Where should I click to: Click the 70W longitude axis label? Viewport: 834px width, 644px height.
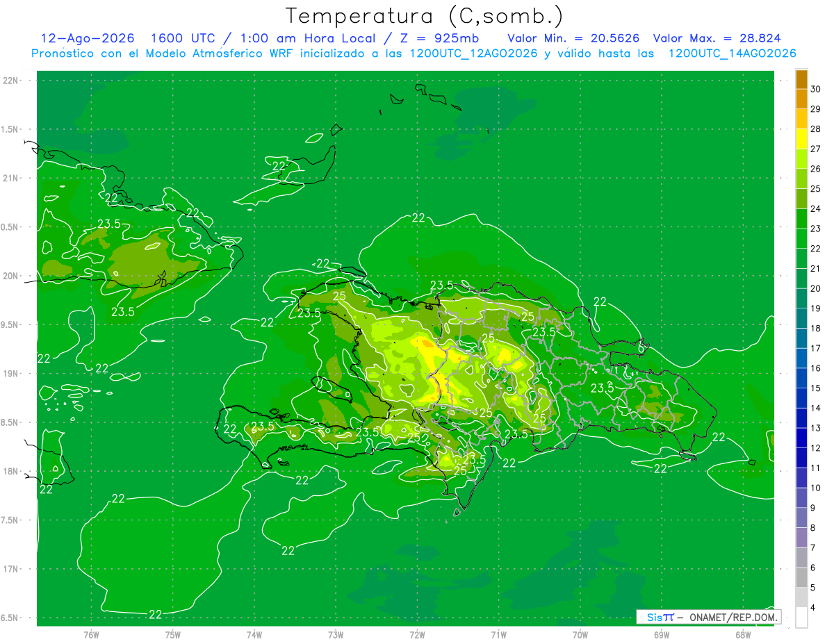(x=580, y=635)
